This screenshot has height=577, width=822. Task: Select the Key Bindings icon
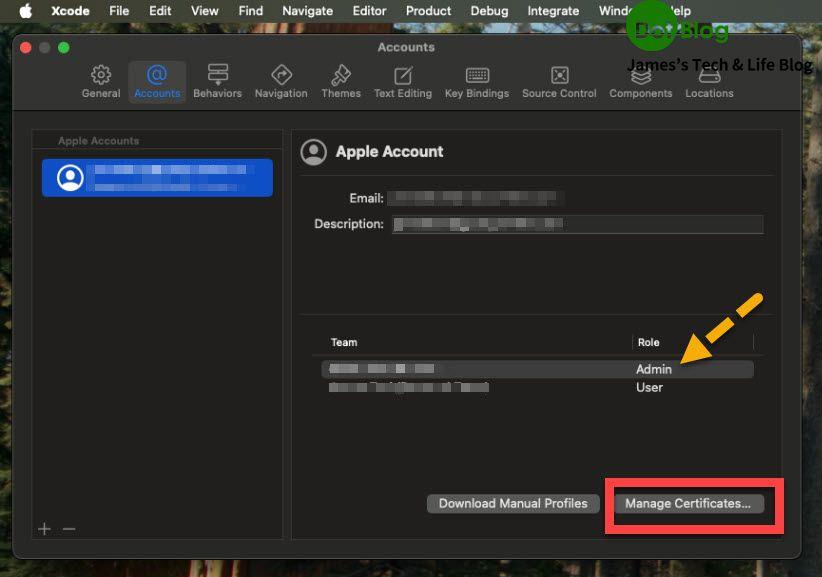point(477,81)
